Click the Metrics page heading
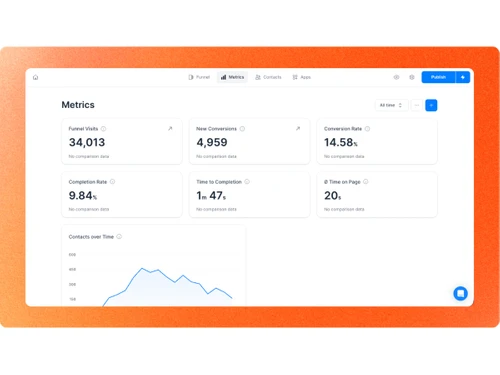 [x=78, y=105]
